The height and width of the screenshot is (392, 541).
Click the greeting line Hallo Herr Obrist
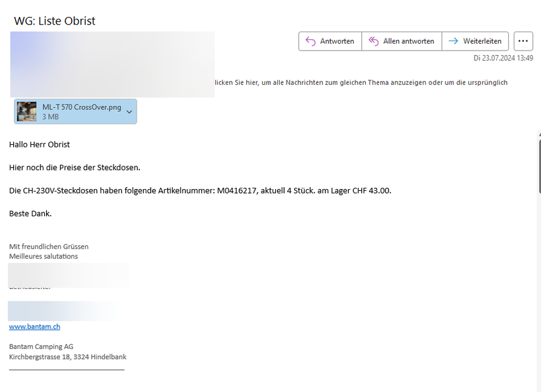click(x=39, y=144)
